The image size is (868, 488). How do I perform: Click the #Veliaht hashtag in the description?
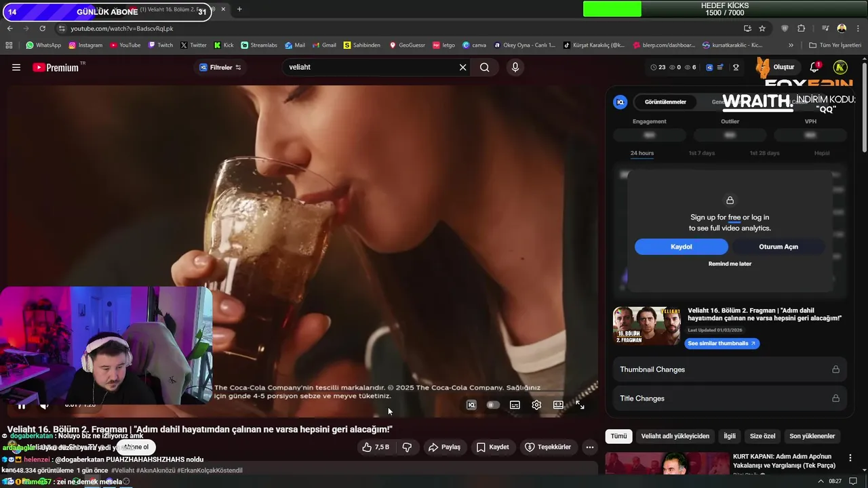123,470
